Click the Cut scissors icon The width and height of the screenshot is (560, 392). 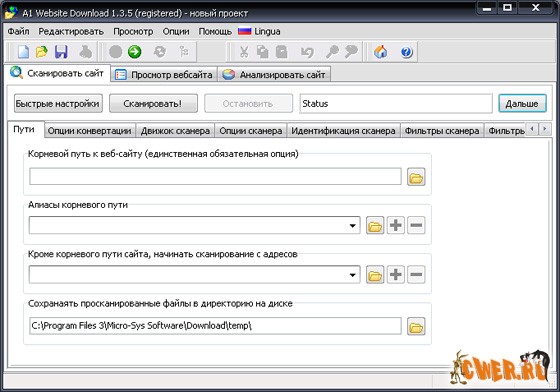(x=244, y=52)
